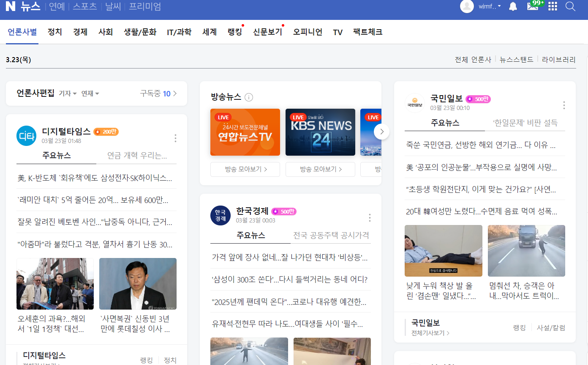
Task: Open 국민일보 three-dot options menu
Action: [564, 105]
